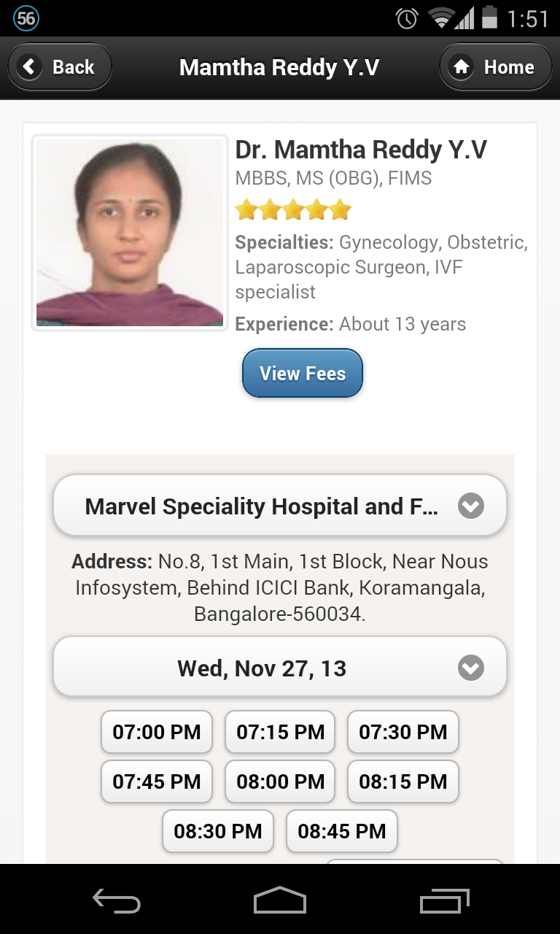Tap Dr. Mamtha Reddy's profile photo
The width and height of the screenshot is (560, 934).
pos(130,233)
